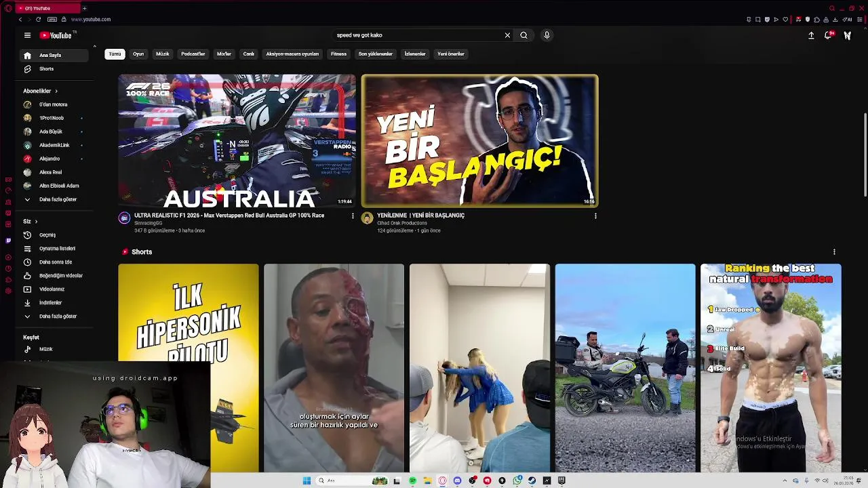Open Oynatma listeleri in sidebar
Screen dimensions: 868x488
(54, 249)
